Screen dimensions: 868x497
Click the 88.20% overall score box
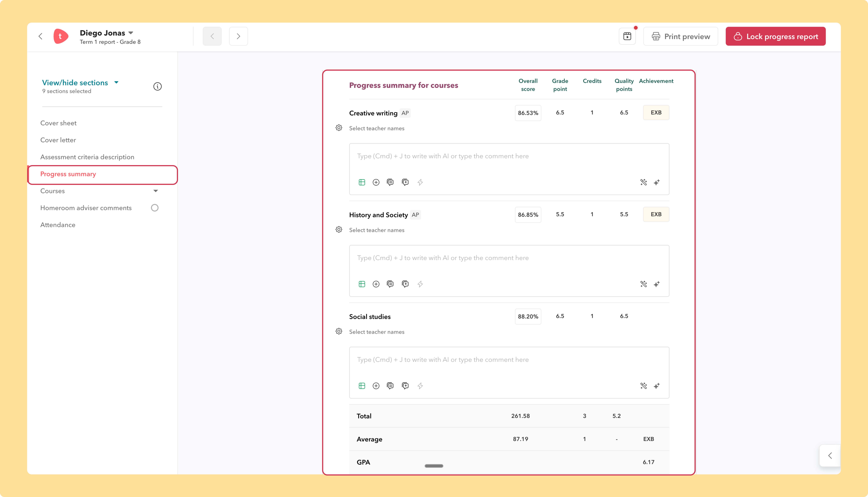tap(528, 316)
